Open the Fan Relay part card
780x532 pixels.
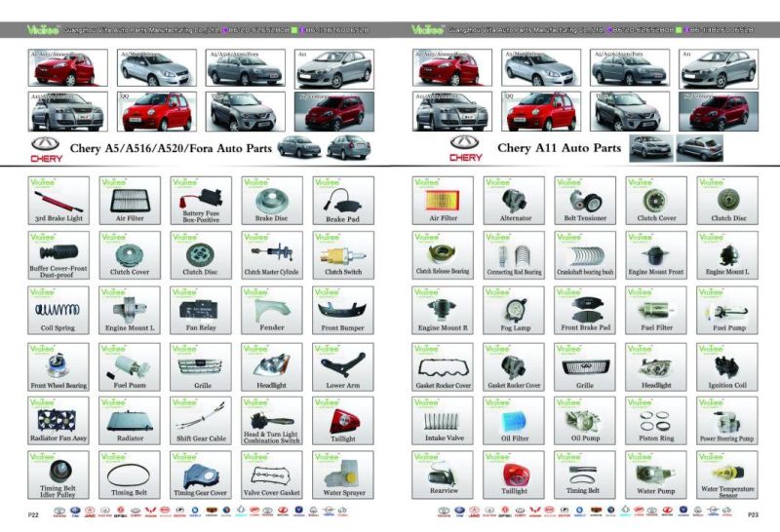(x=201, y=310)
